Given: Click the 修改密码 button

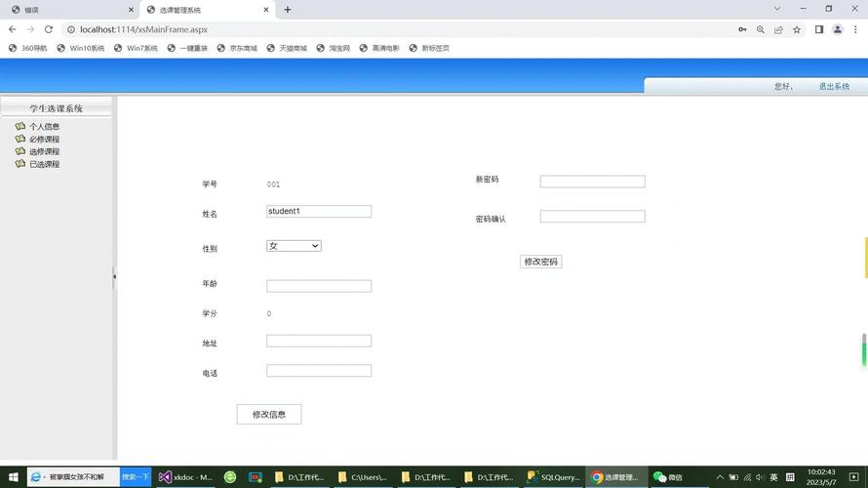Looking at the screenshot, I should pyautogui.click(x=541, y=262).
